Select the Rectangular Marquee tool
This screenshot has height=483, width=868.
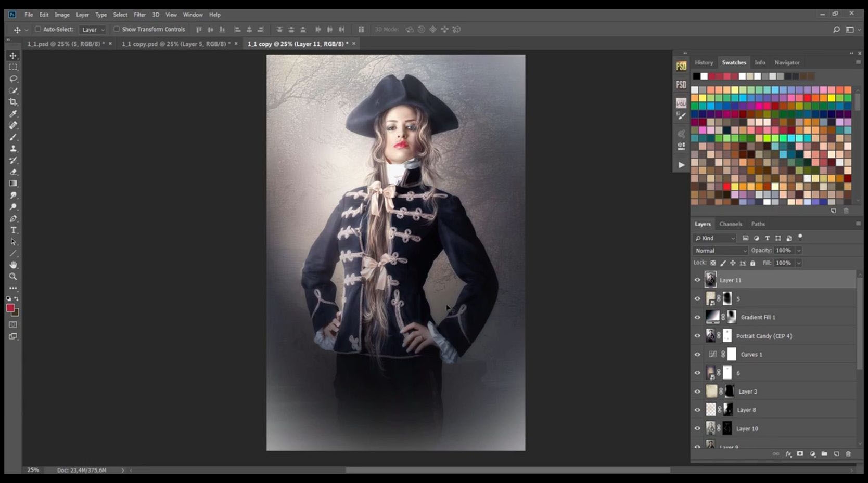coord(13,67)
